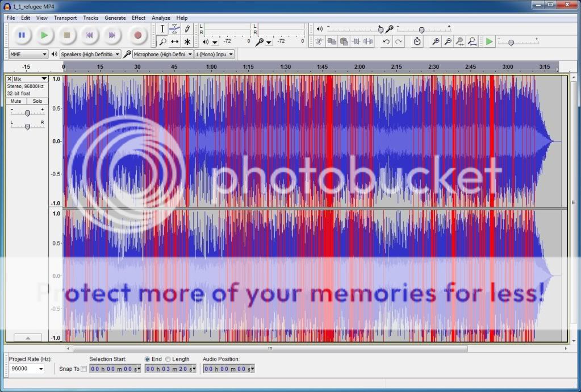Screen dimensions: 581x392
Task: Open the Effect menu
Action: point(139,18)
